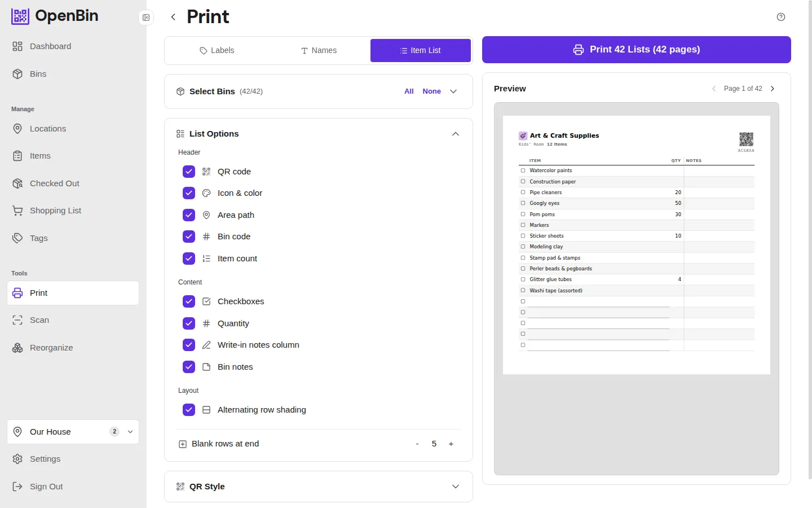Decrease blank rows with minus button

pos(417,444)
